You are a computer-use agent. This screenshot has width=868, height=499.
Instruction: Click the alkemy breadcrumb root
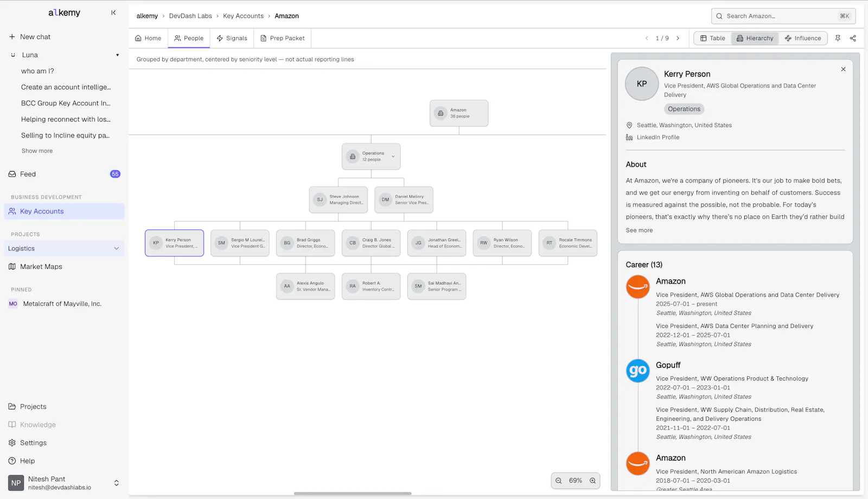coord(147,16)
